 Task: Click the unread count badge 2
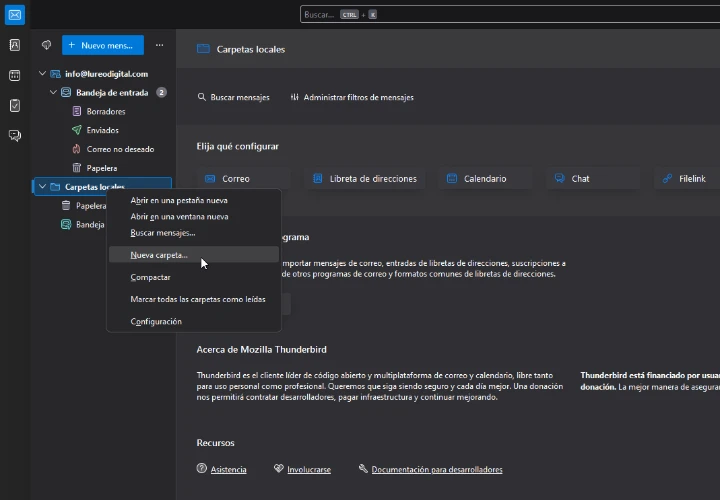[x=161, y=93]
